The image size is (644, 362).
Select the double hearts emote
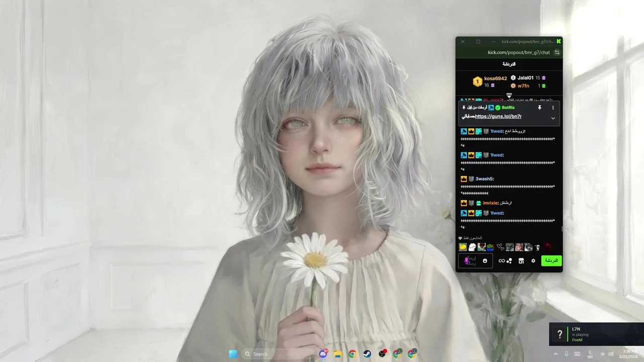click(x=500, y=247)
